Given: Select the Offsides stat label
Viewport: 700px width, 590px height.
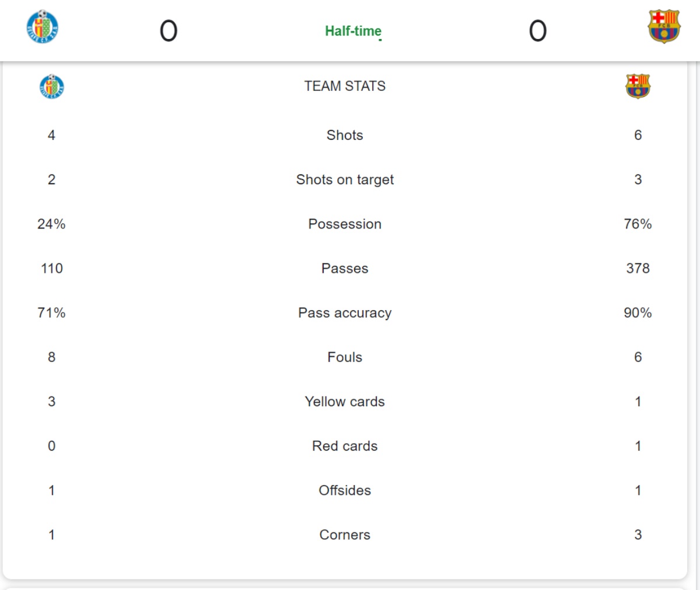Looking at the screenshot, I should pos(345,490).
